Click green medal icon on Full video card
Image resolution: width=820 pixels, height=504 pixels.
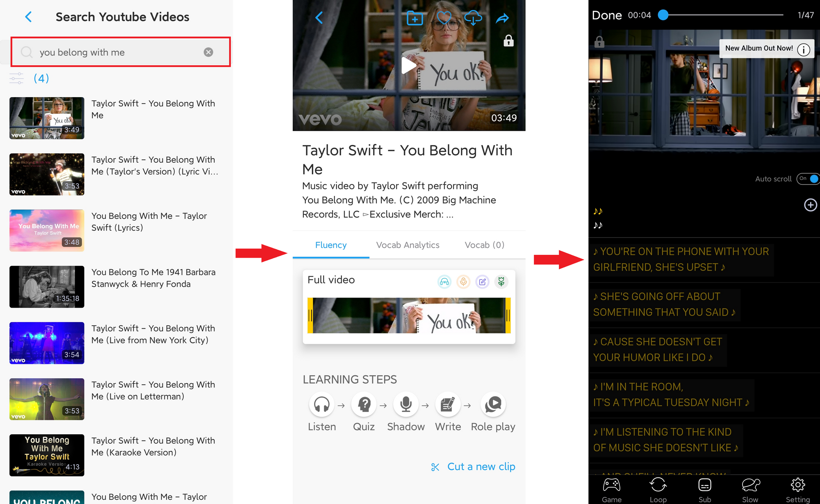pyautogui.click(x=501, y=282)
